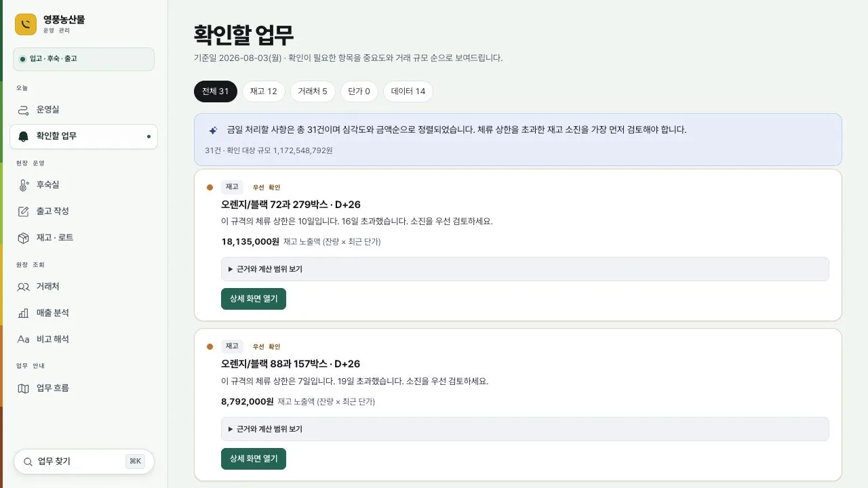Show the 단가 0 filter tab

tap(359, 91)
